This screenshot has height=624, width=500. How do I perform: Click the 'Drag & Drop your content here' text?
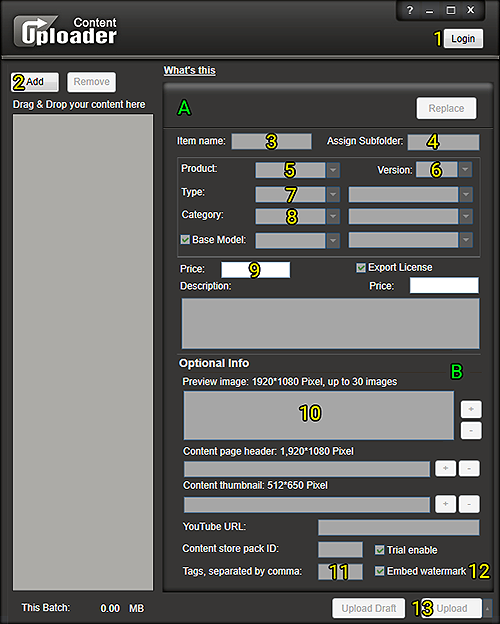(79, 104)
